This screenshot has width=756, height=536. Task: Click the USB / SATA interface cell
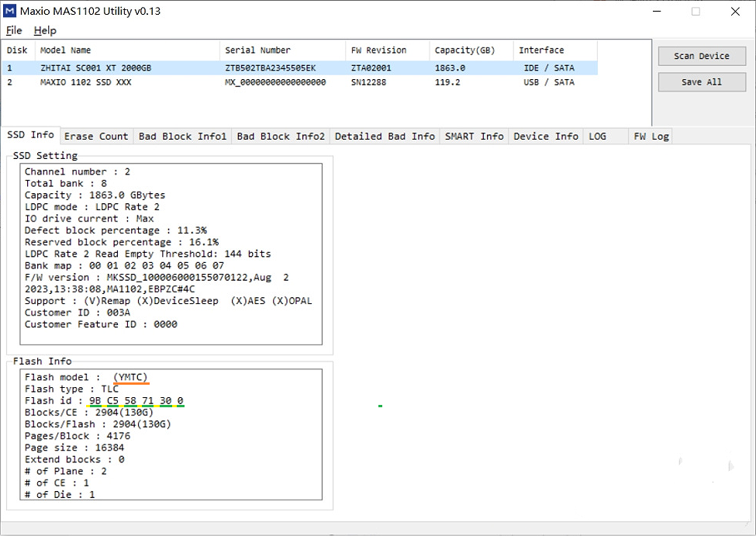(549, 82)
